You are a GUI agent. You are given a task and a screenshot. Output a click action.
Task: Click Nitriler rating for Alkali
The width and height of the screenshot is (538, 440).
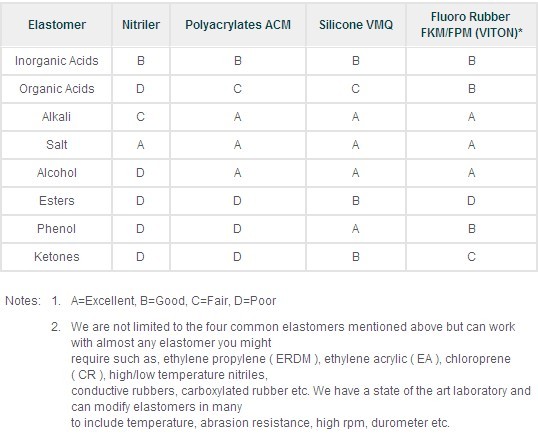click(141, 117)
